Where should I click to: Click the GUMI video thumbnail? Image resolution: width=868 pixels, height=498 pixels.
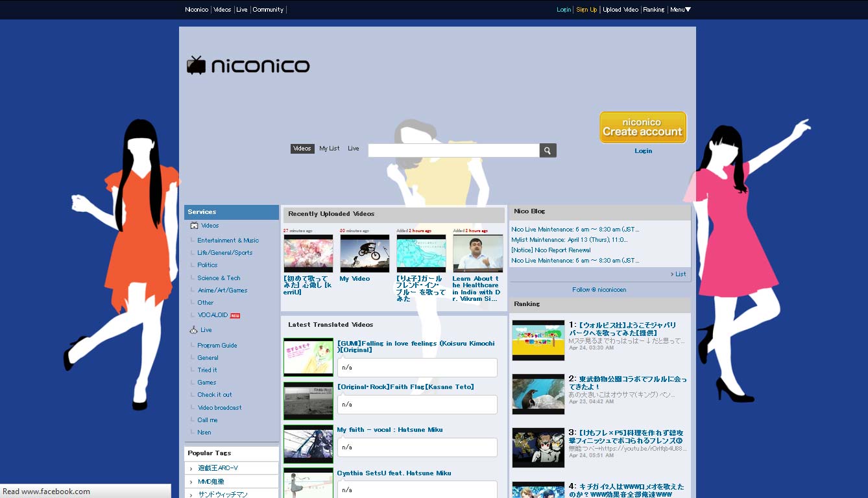(308, 357)
